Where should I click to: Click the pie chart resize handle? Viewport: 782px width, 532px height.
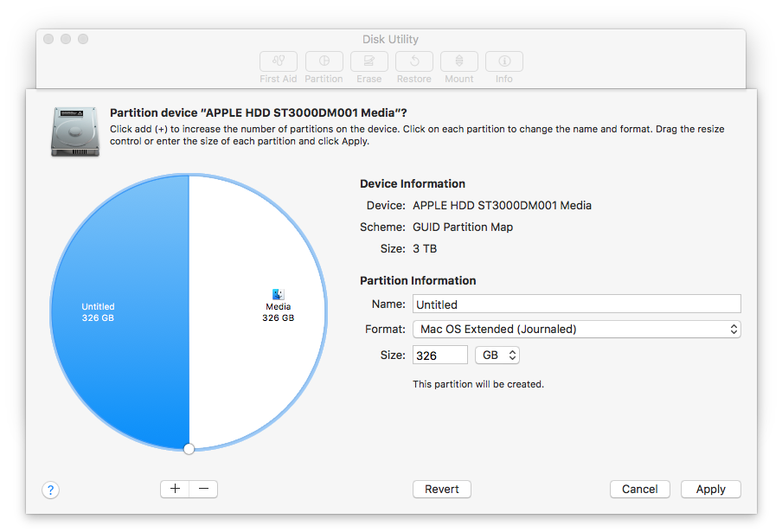pos(189,449)
